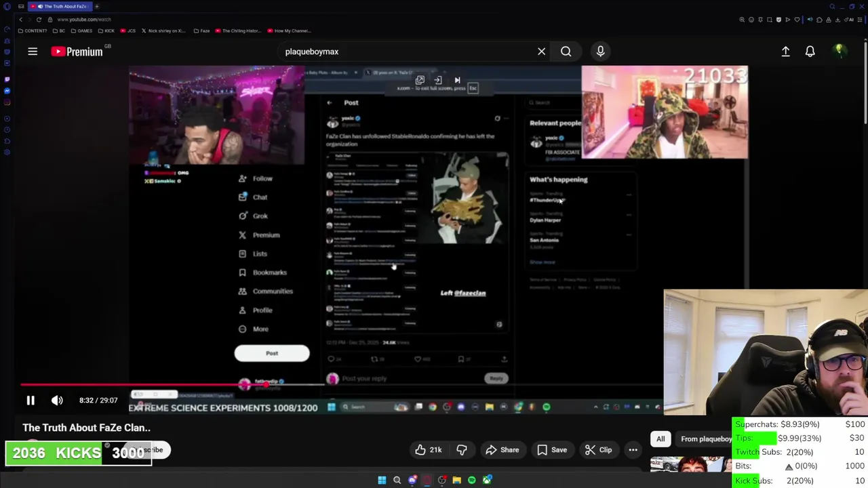Search tabs using the title bar magnifier
This screenshot has height=488, width=868.
click(x=832, y=6)
